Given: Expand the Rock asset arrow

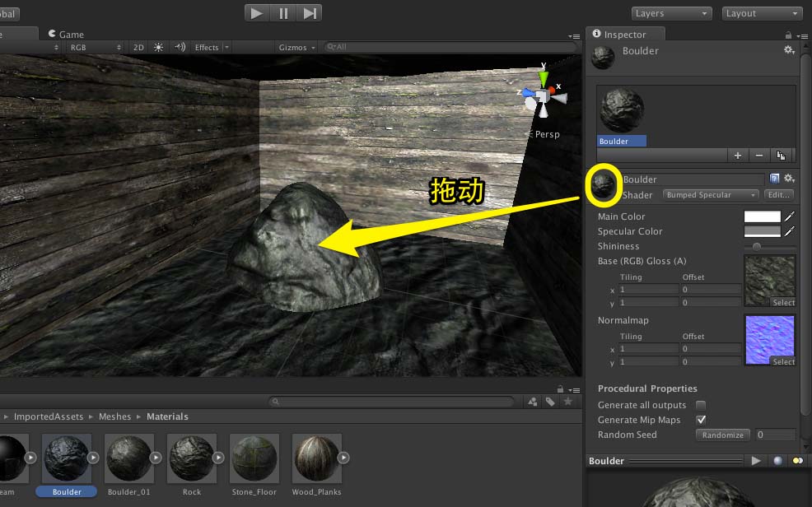Looking at the screenshot, I should pos(218,458).
